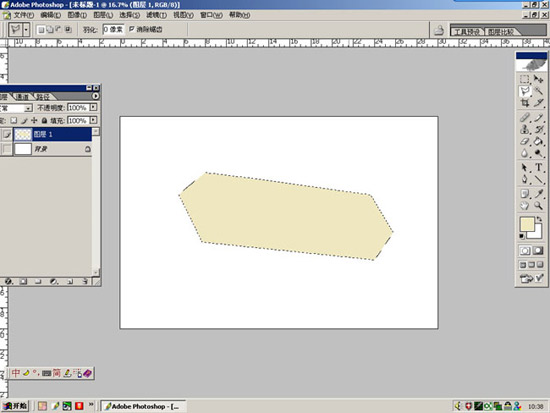Viewport: 550px width, 413px height.
Task: Toggle visibility of the Background layer
Action: coord(6,149)
